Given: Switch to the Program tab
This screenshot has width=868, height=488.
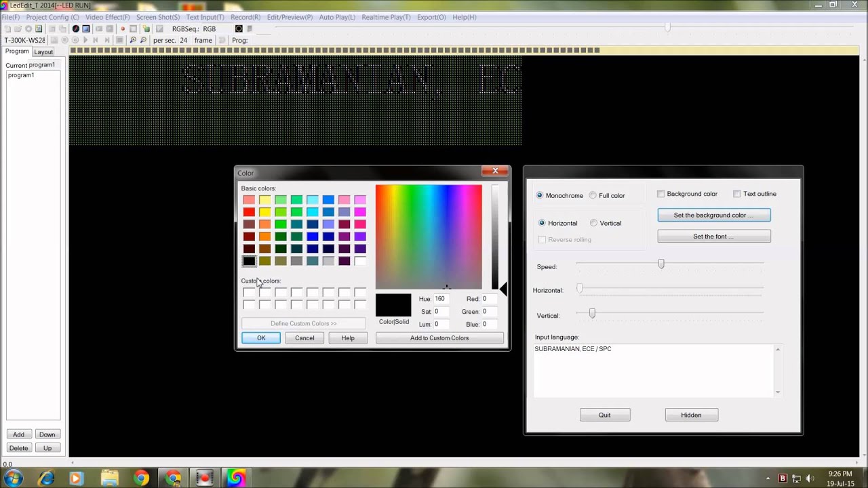Looking at the screenshot, I should [17, 52].
